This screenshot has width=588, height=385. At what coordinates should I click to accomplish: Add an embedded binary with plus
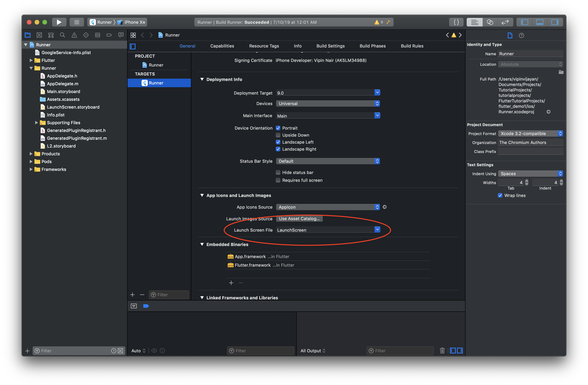(231, 283)
